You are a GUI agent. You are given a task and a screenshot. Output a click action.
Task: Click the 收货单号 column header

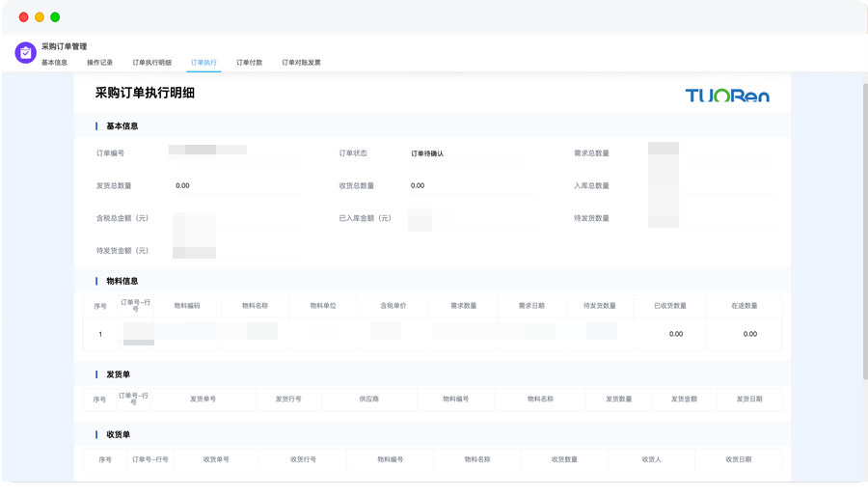point(216,459)
